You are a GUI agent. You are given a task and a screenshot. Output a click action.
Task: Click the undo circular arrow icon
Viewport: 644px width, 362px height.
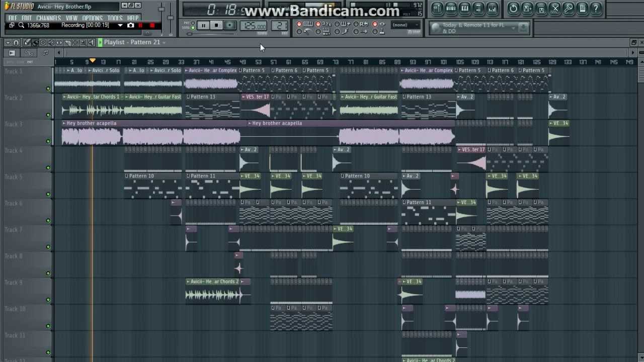pos(513,8)
